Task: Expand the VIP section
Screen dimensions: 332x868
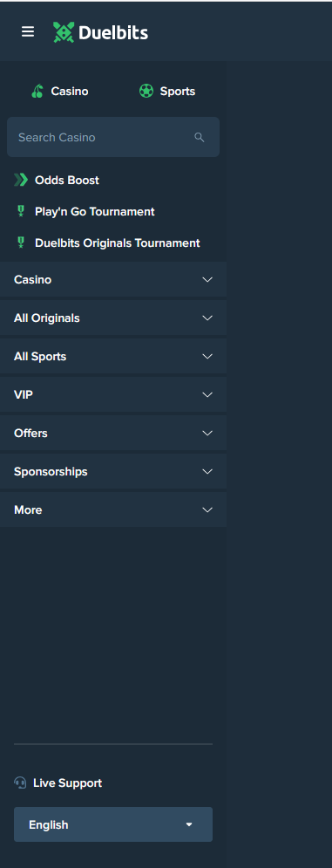Action: point(113,394)
